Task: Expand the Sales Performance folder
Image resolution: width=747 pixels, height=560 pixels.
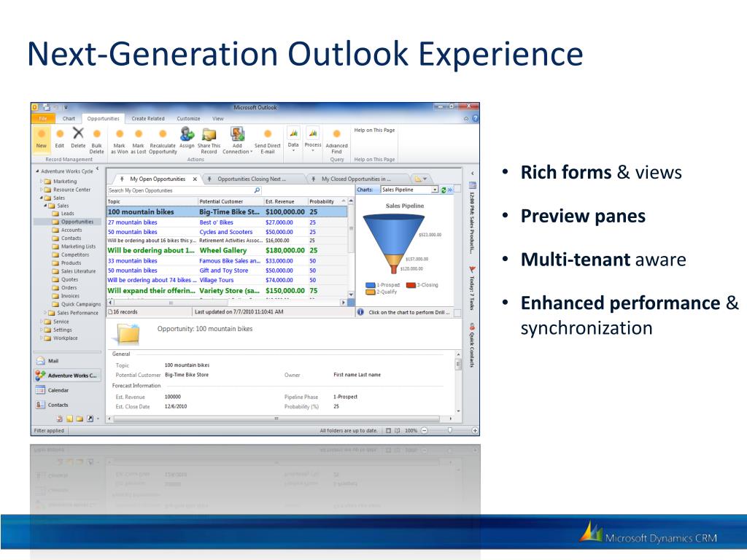Action: tap(46, 313)
